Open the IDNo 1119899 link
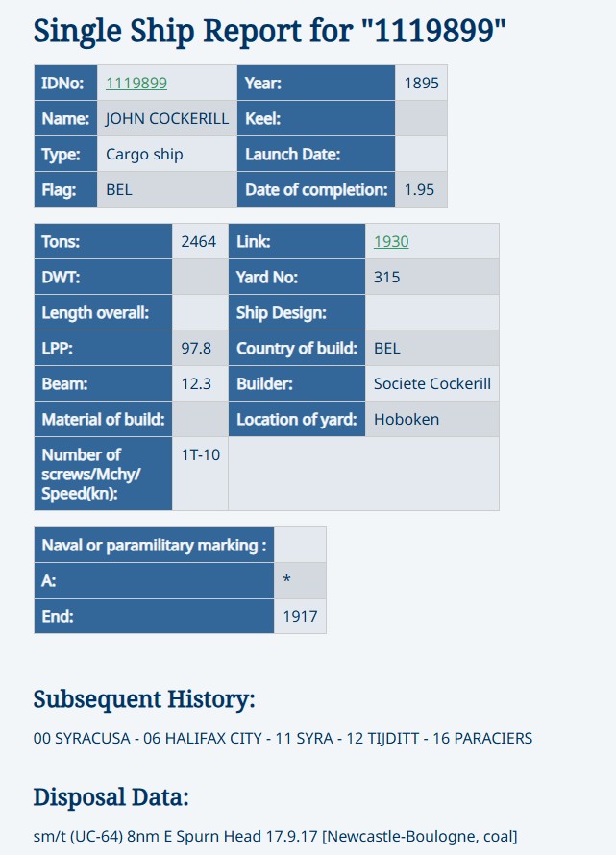The height and width of the screenshot is (855, 616). [x=136, y=84]
